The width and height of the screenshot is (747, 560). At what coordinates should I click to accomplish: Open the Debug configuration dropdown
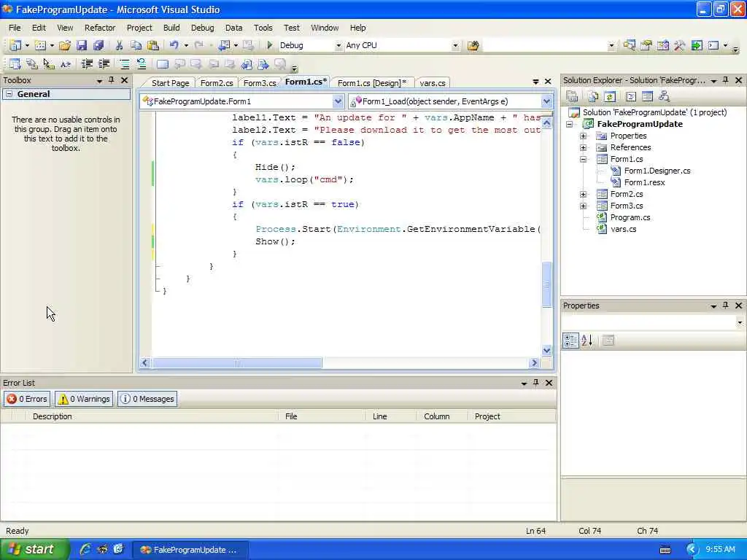click(x=338, y=45)
